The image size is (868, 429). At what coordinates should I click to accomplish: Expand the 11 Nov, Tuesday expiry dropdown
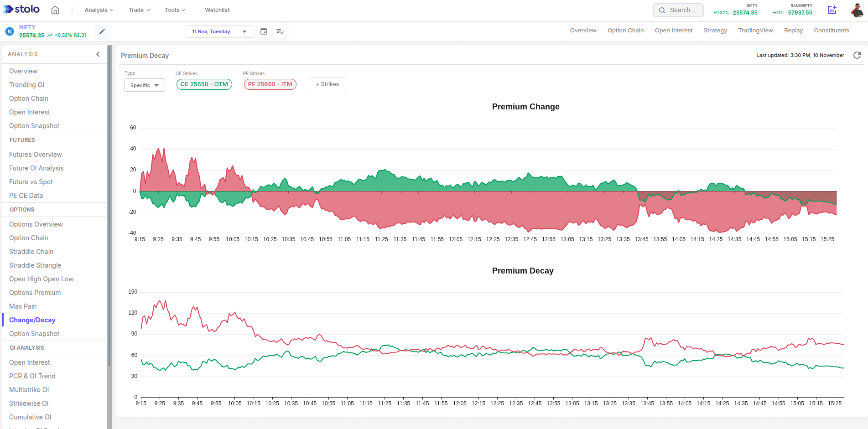pyautogui.click(x=219, y=31)
